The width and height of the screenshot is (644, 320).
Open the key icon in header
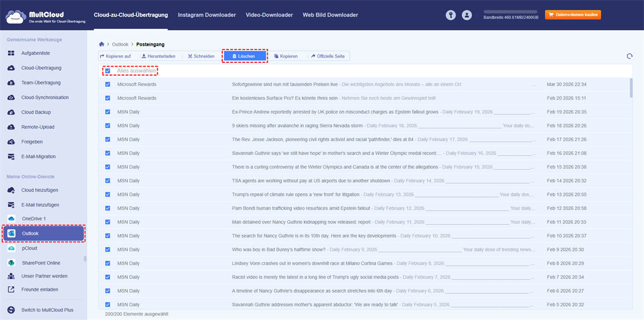click(451, 15)
